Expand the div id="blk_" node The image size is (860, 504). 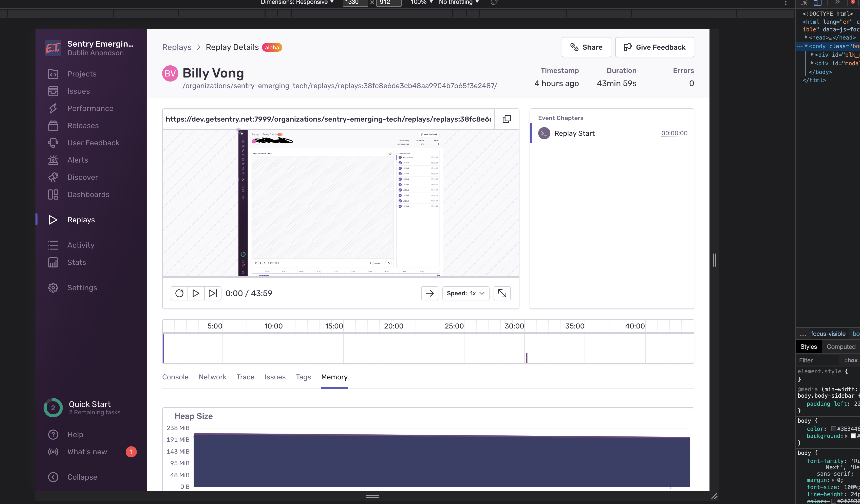(x=812, y=54)
